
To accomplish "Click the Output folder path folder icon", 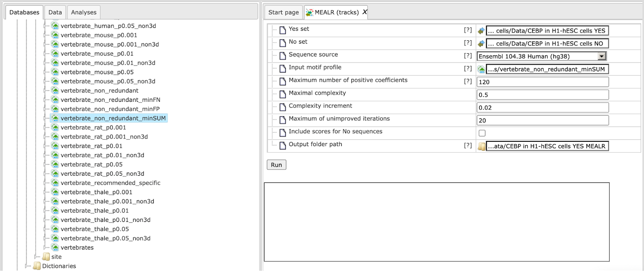I will [x=481, y=147].
